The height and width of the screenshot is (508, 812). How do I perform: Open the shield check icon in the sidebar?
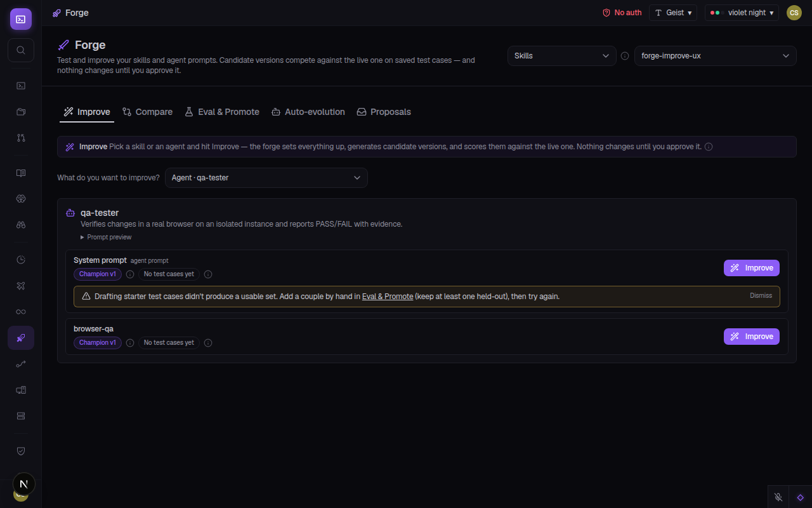point(21,451)
